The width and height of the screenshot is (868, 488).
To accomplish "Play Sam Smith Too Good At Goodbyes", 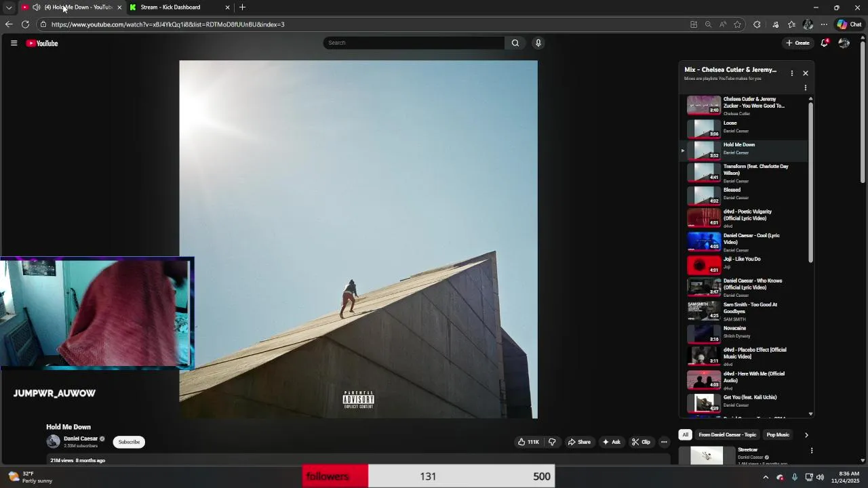I will click(744, 311).
